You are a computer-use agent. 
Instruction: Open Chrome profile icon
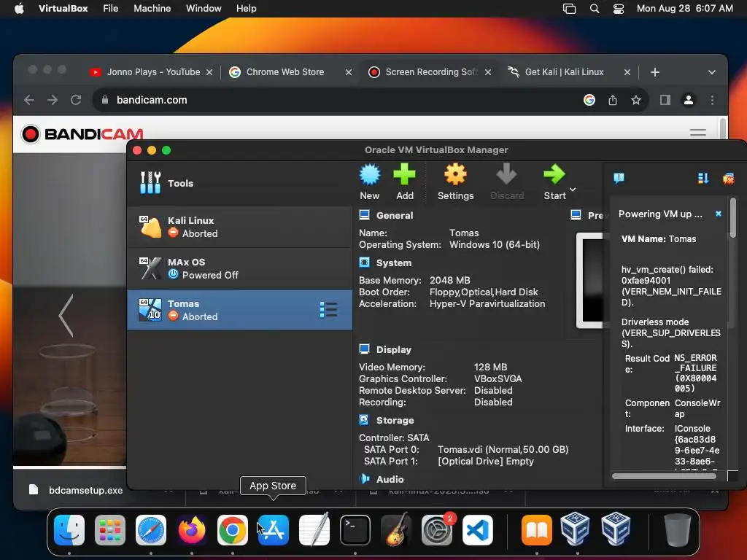pos(689,100)
